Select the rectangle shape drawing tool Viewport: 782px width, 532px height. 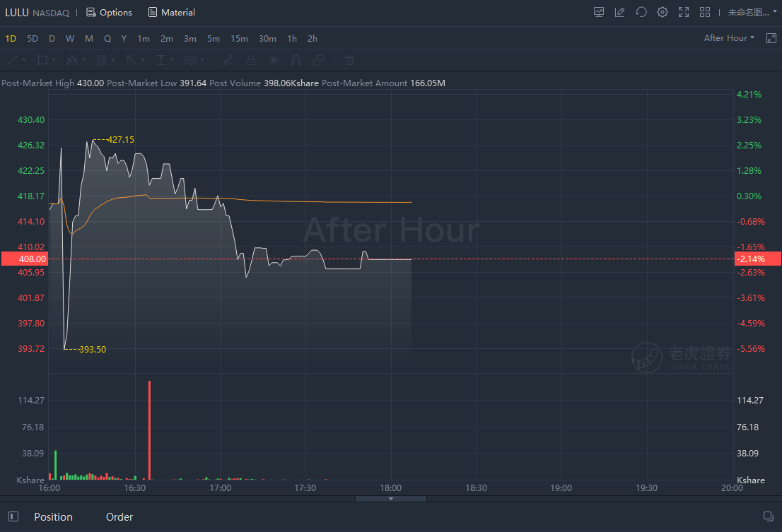(x=42, y=60)
